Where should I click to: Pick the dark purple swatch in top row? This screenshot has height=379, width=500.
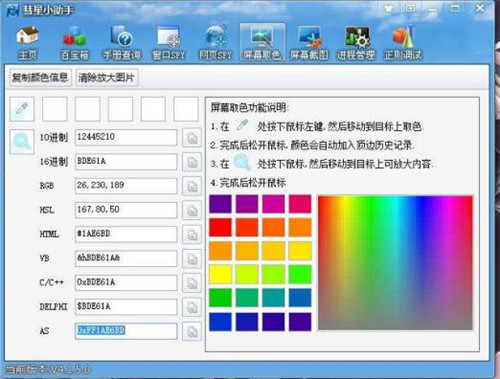tap(220, 204)
